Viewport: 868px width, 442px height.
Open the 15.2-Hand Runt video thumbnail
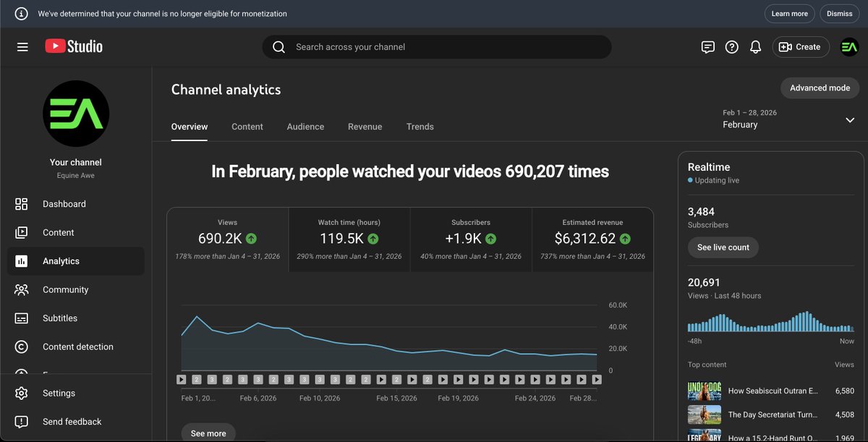(x=705, y=435)
